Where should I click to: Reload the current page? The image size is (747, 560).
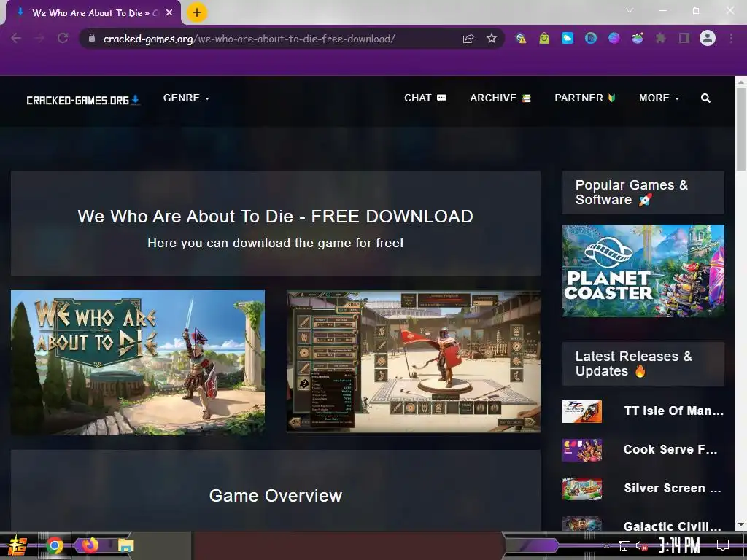click(x=63, y=39)
